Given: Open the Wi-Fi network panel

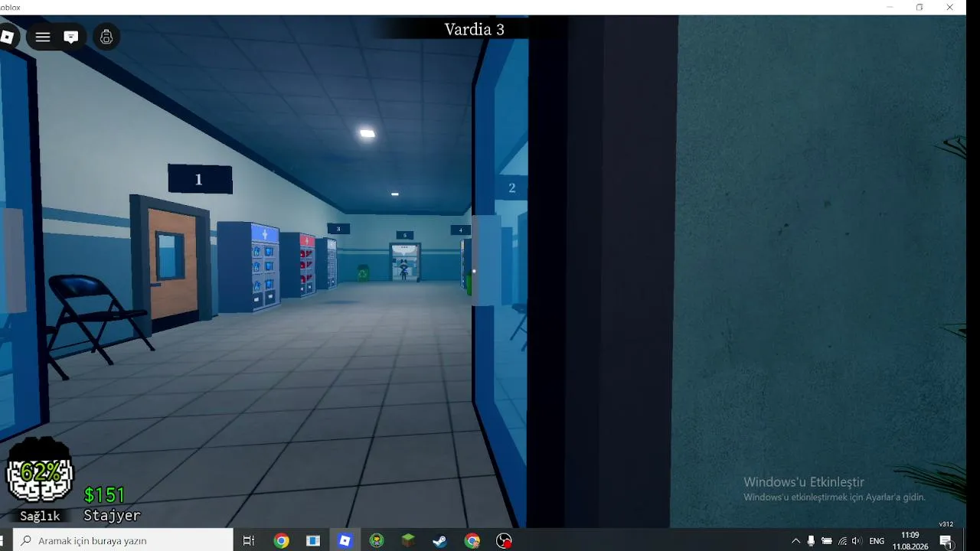Looking at the screenshot, I should click(842, 541).
